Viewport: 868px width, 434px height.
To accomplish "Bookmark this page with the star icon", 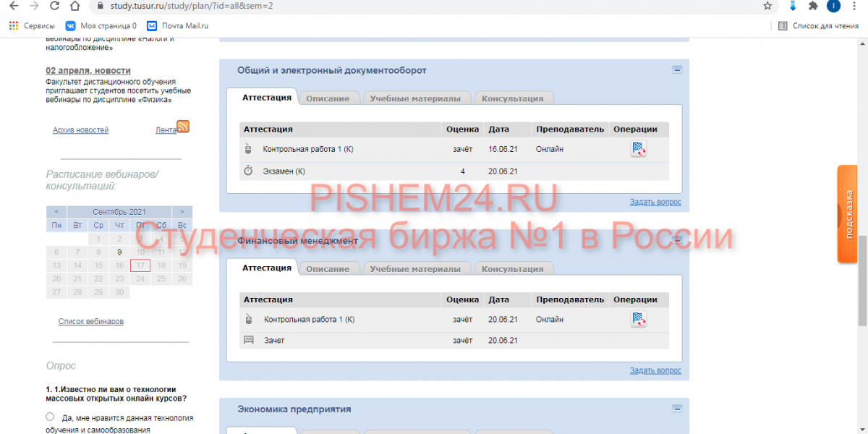I will (x=767, y=6).
